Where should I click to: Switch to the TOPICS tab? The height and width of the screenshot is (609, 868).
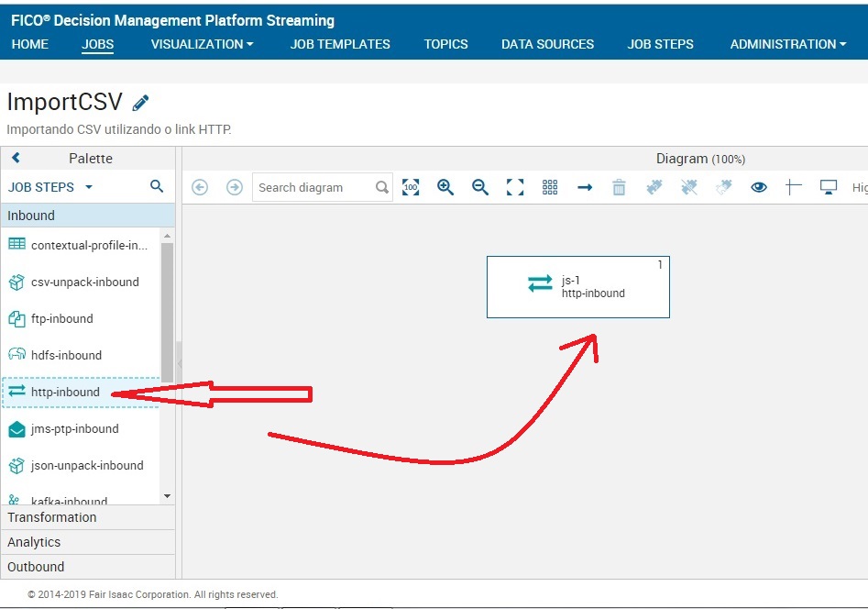pos(445,44)
